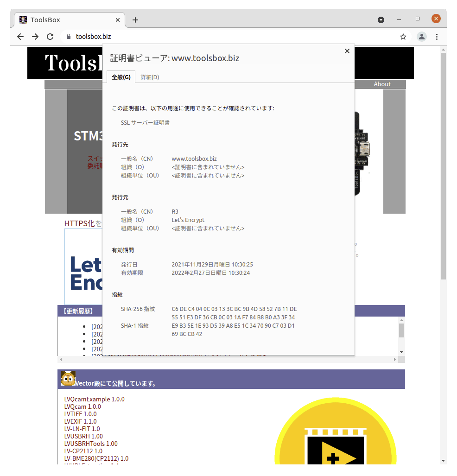Click the issue date 2021年11月29日 value
457x476 pixels.
click(212, 265)
